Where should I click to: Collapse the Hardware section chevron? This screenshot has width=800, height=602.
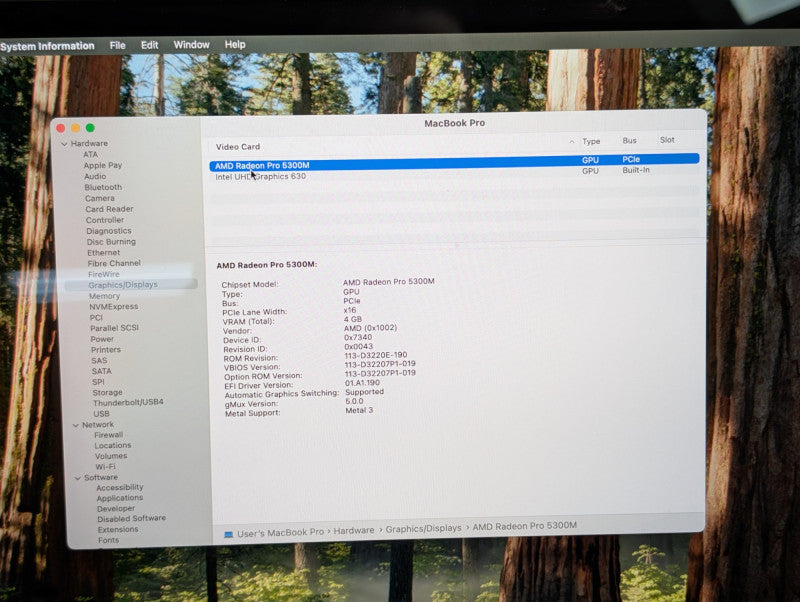(64, 144)
